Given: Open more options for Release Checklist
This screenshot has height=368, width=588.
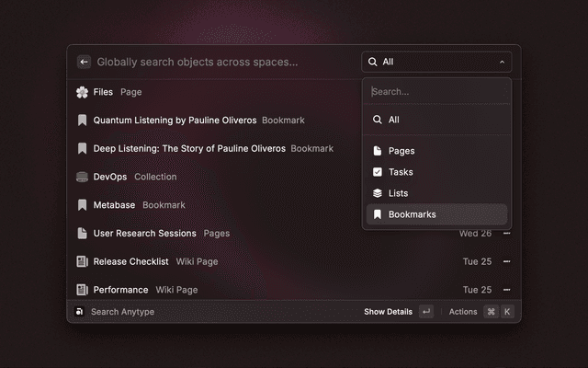Looking at the screenshot, I should pyautogui.click(x=506, y=261).
